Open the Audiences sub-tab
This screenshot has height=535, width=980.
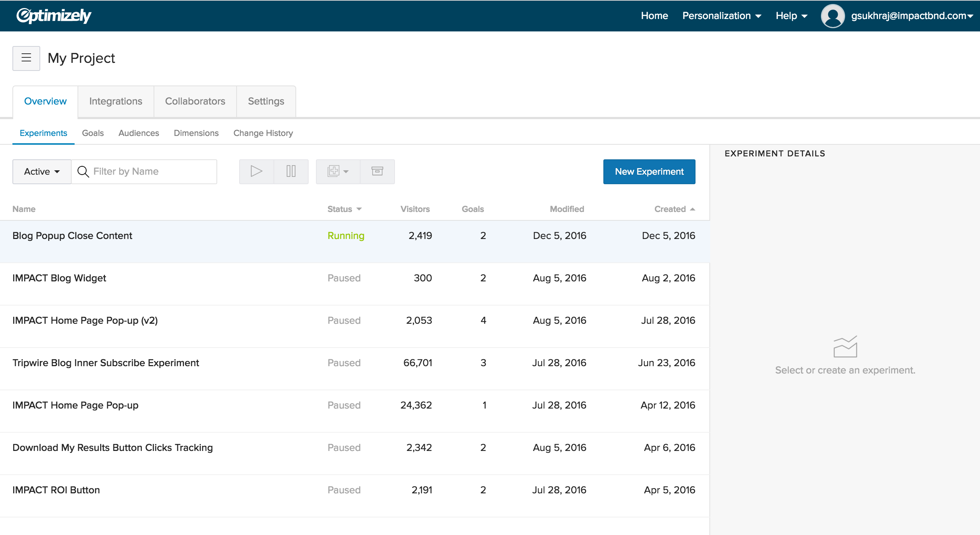tap(139, 133)
